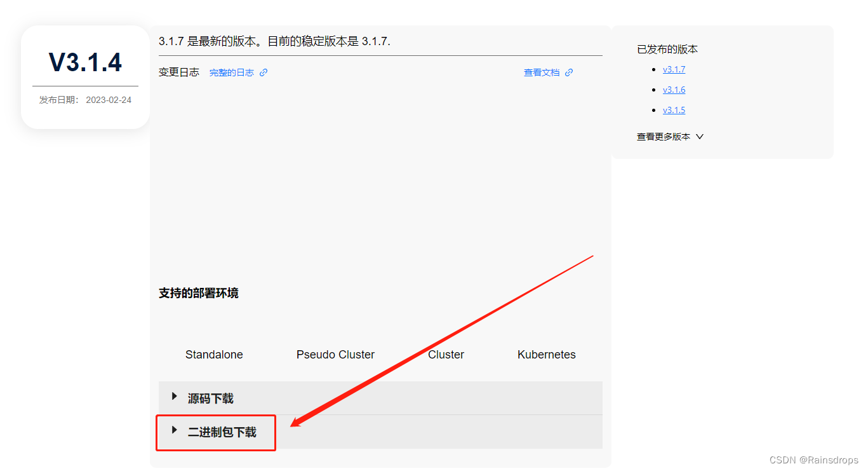The width and height of the screenshot is (868, 471).
Task: Open the v3.1.5 released version
Action: tap(674, 110)
